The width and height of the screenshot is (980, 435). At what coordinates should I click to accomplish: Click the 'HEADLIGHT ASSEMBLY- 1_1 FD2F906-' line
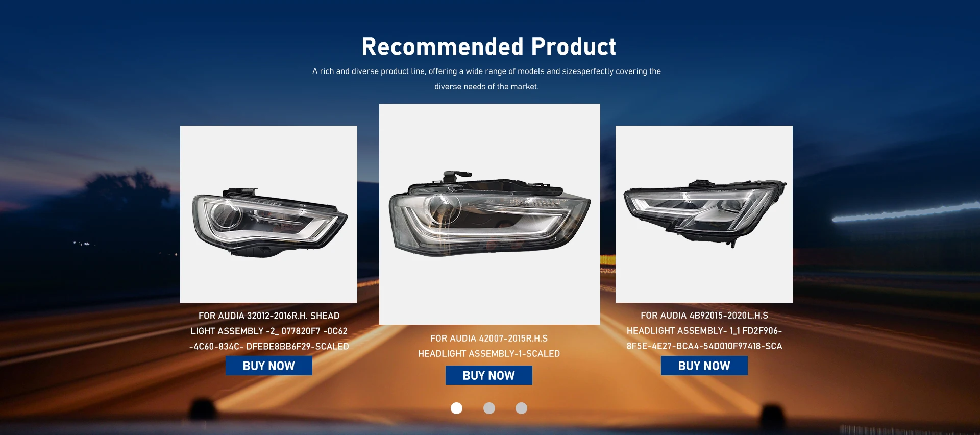[x=704, y=331]
